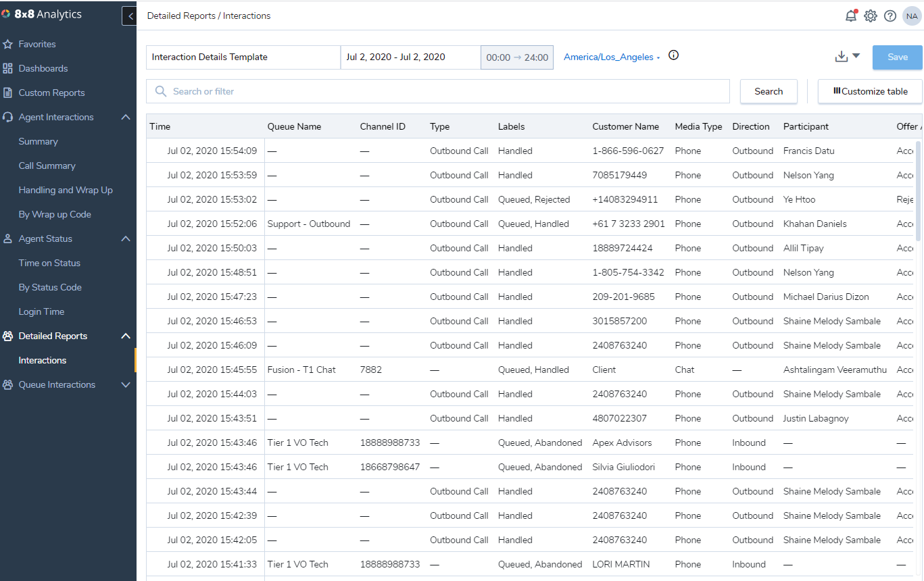This screenshot has width=924, height=581.
Task: Collapse the Agent Interactions section chevron
Action: [126, 117]
